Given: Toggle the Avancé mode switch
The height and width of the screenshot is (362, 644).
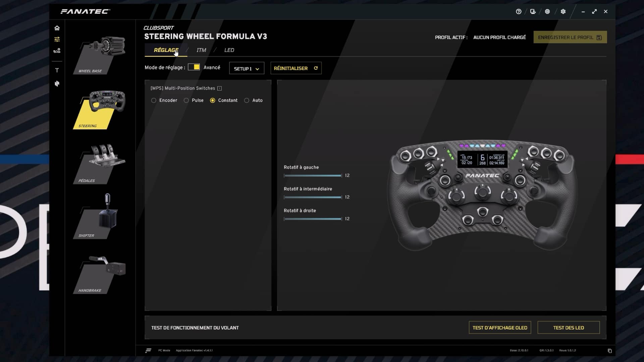Looking at the screenshot, I should (195, 67).
